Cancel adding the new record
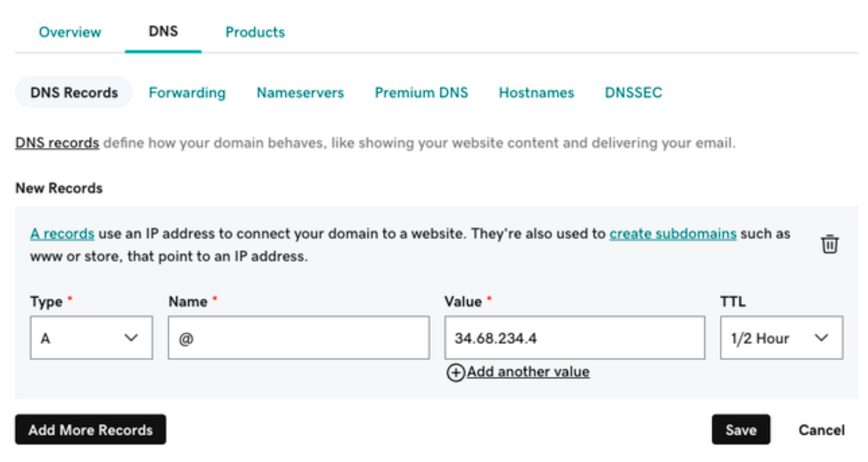Viewport: 868px width, 462px height. coord(821,430)
